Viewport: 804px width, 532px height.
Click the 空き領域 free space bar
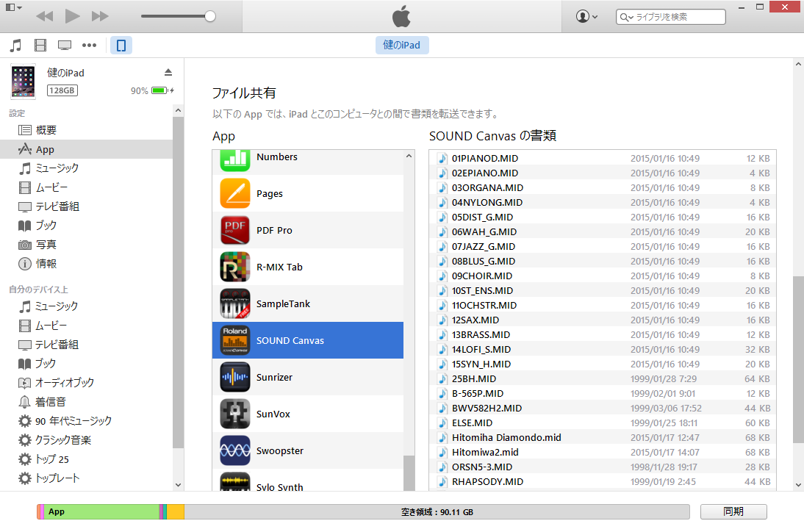pyautogui.click(x=437, y=511)
